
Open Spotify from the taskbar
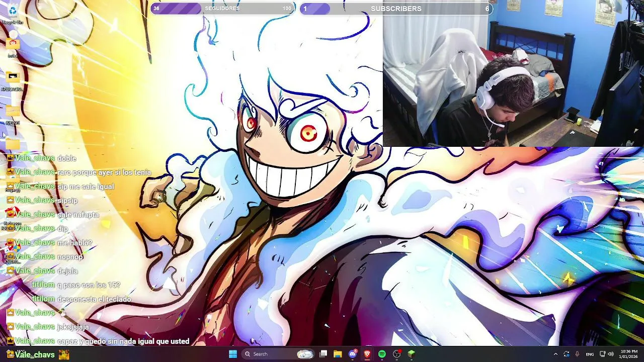382,354
